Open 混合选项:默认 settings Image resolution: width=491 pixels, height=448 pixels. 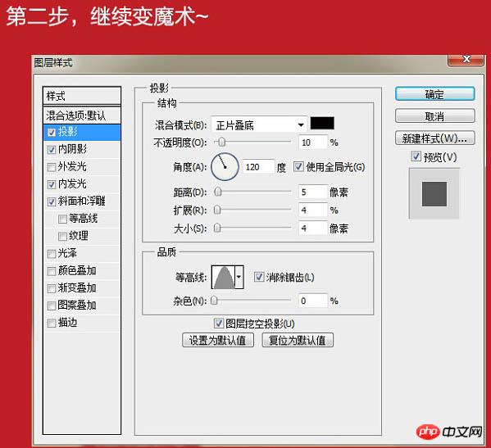coord(82,115)
